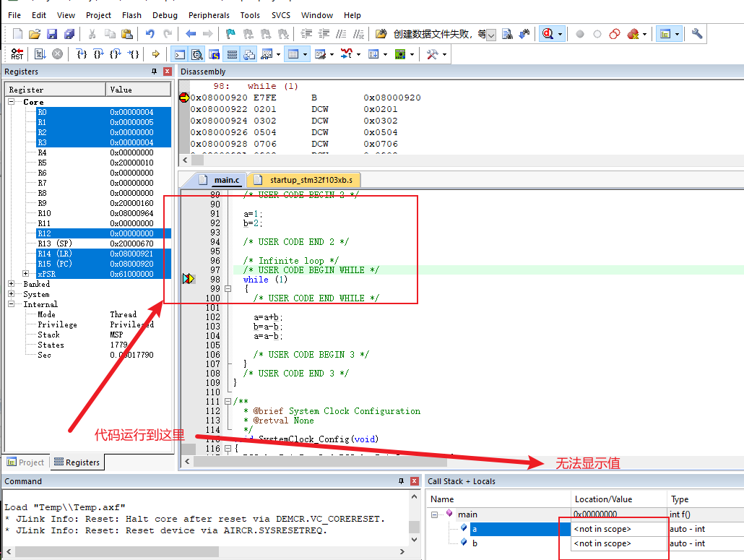Image resolution: width=744 pixels, height=560 pixels.
Task: Switch to the startup_stm32f103xb.s tab
Action: 304,180
